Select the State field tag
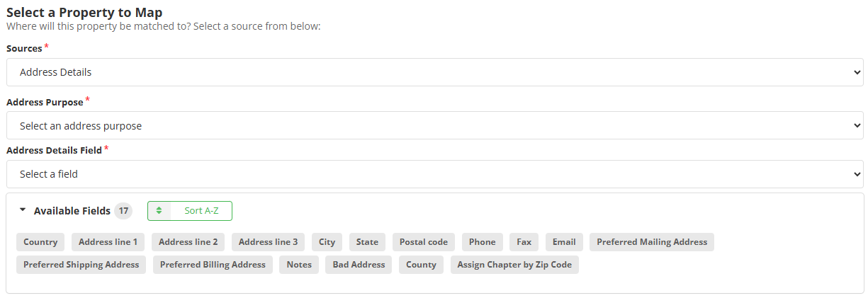Screen dimensions: 868x298 point(367,242)
